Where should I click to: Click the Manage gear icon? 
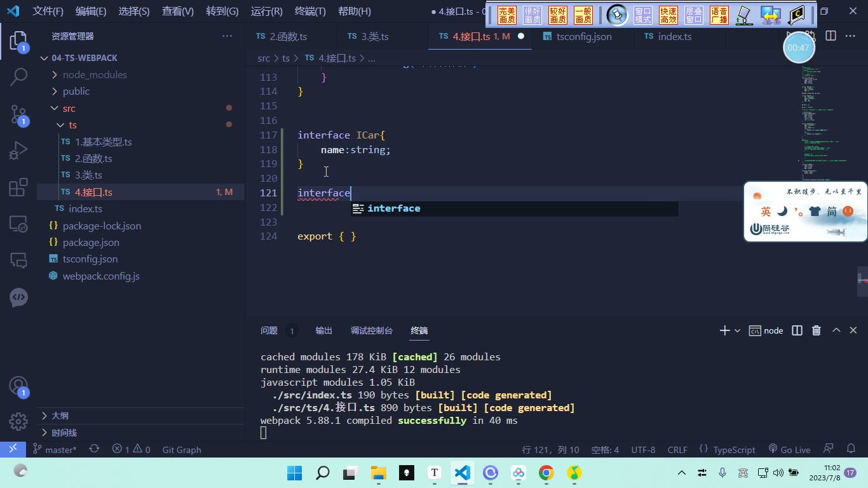click(19, 421)
